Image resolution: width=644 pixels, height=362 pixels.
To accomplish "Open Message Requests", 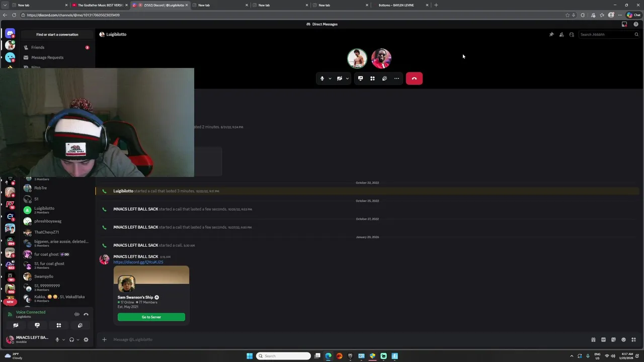I will (57, 57).
